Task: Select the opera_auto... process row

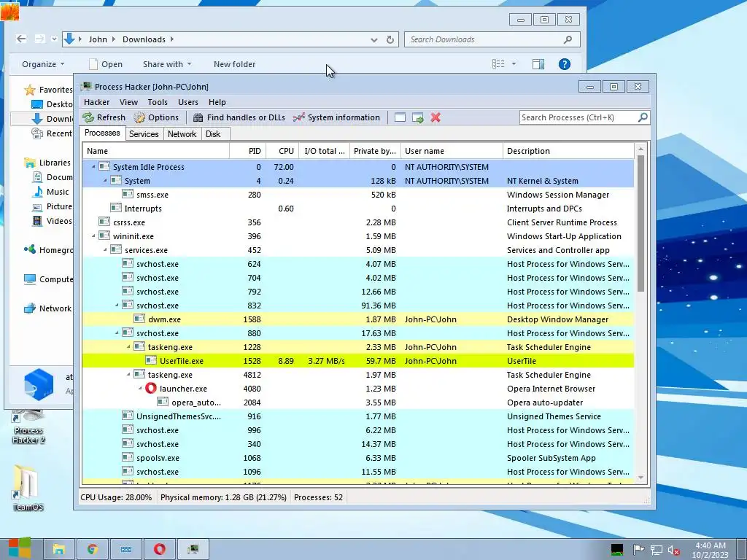Action: click(x=358, y=402)
